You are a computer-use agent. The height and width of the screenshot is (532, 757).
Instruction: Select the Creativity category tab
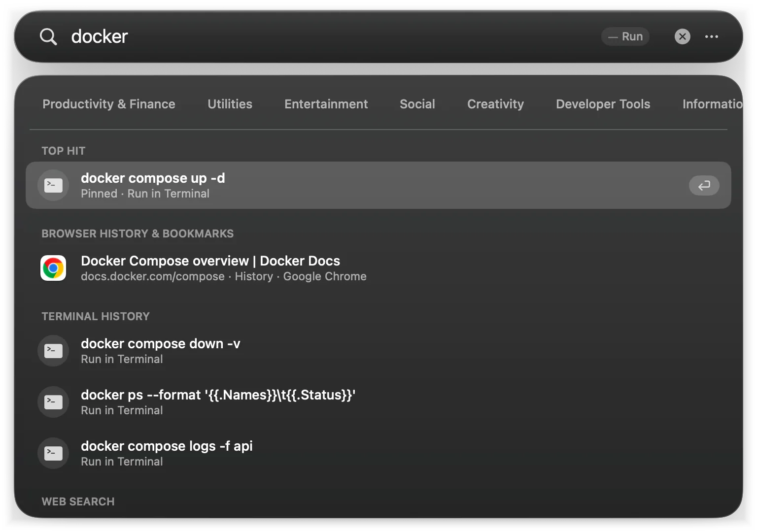495,104
